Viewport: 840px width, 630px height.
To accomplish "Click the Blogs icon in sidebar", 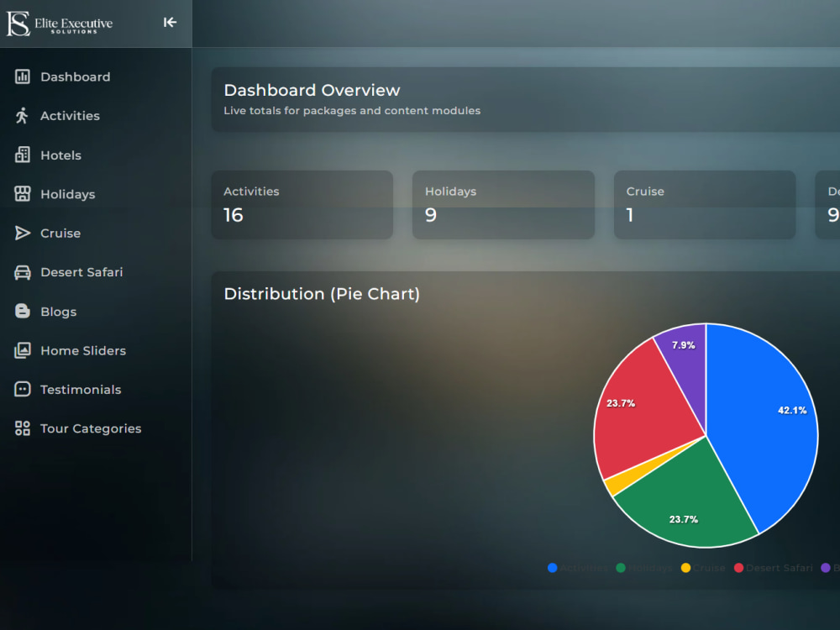I will pos(23,312).
